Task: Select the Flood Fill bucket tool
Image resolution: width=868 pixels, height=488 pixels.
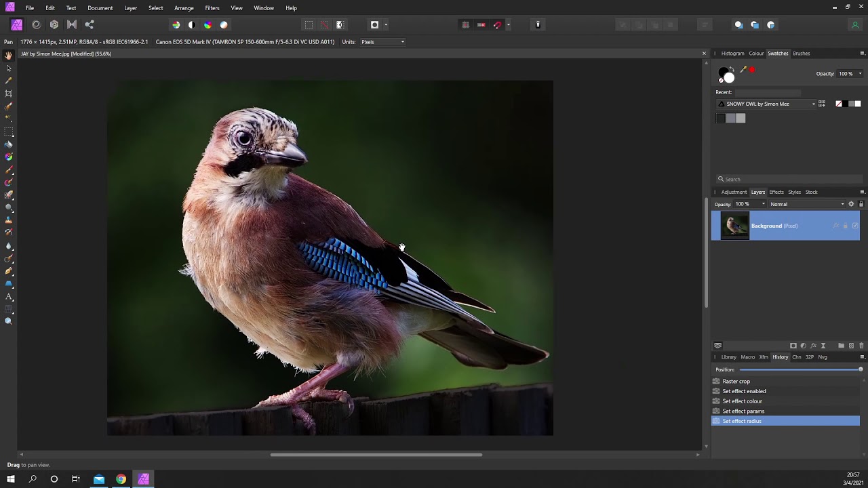Action: (8, 144)
